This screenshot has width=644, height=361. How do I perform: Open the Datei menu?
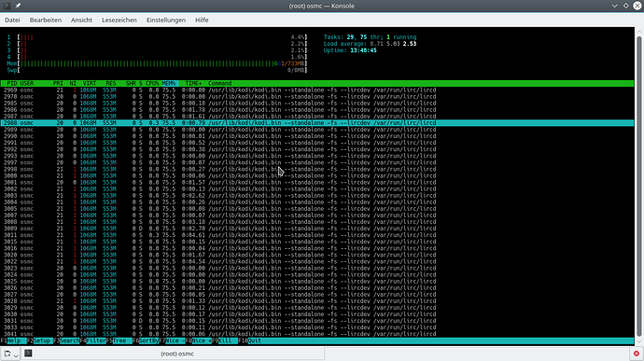click(x=12, y=20)
